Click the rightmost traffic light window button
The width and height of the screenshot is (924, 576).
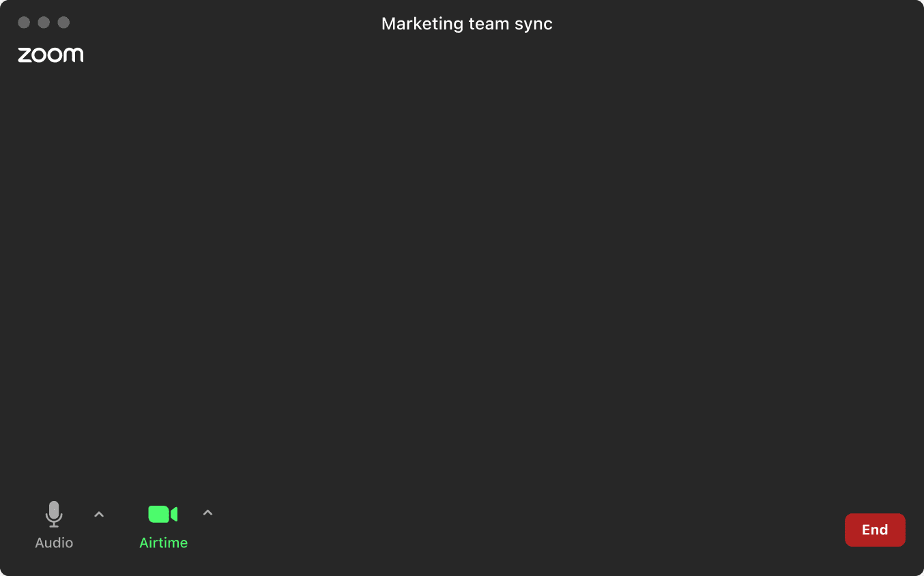point(63,22)
